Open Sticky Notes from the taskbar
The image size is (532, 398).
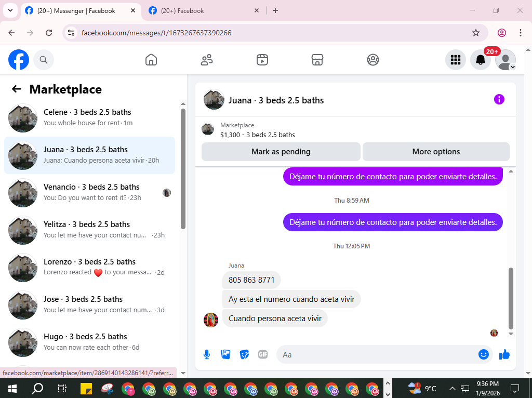click(x=86, y=389)
